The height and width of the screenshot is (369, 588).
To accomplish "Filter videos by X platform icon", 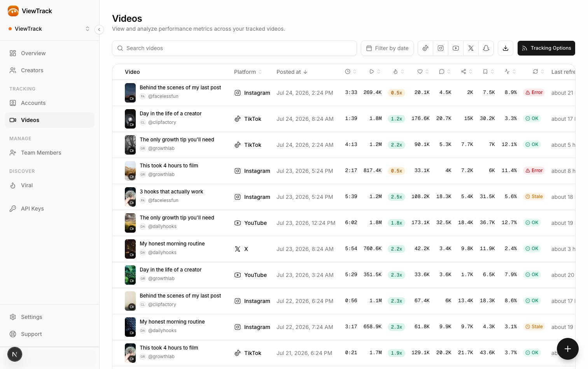I will [x=471, y=48].
